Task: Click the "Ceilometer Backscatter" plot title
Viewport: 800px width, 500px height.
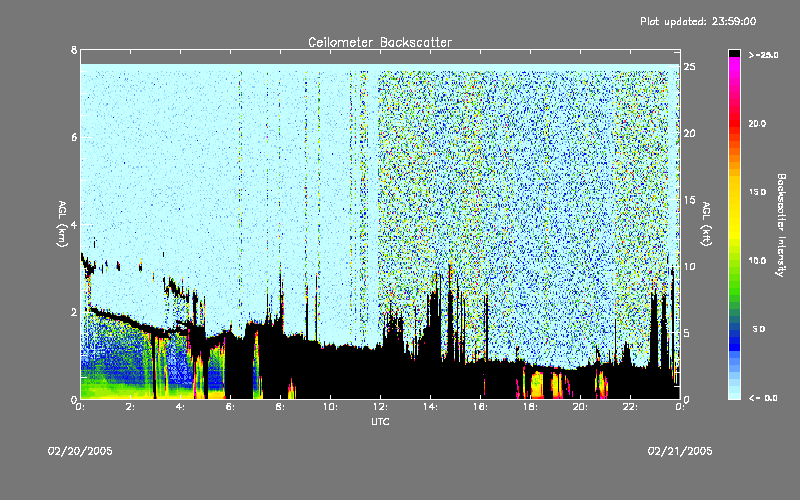Action: click(x=380, y=42)
